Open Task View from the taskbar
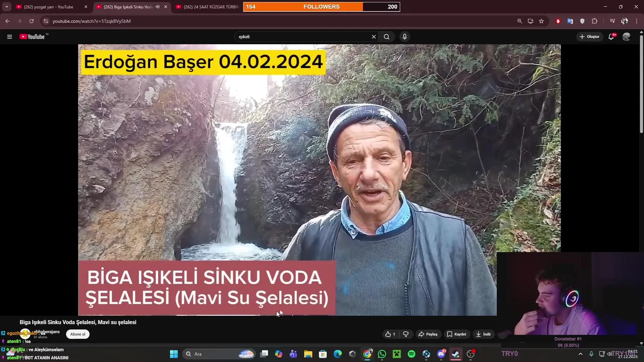The width and height of the screenshot is (644, 362). (264, 354)
